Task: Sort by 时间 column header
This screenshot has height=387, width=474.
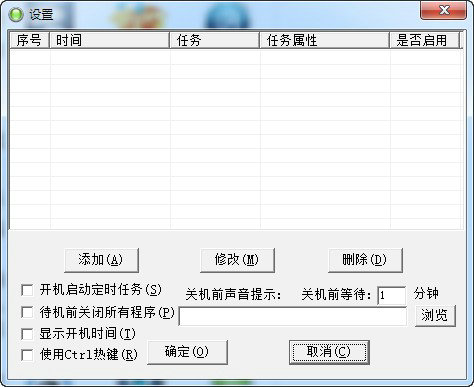Action: (x=109, y=40)
